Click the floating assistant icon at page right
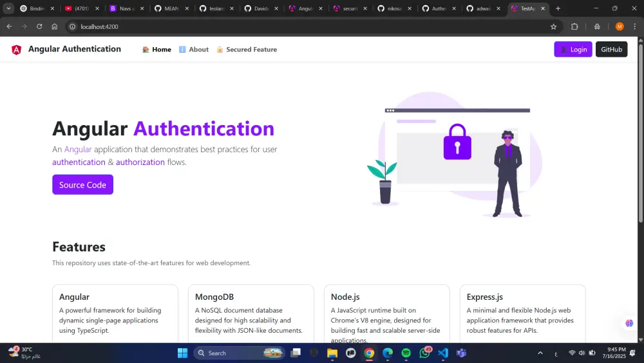The width and height of the screenshot is (644, 363). [629, 323]
